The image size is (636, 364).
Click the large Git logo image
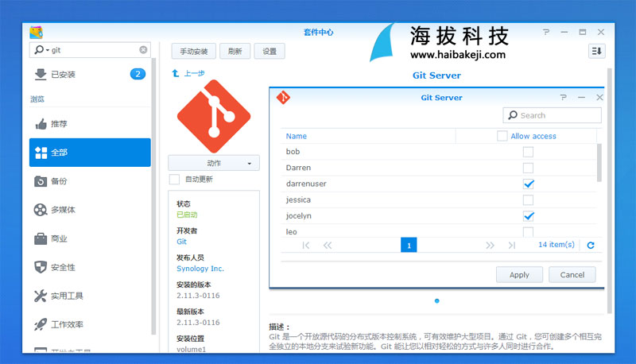[x=214, y=116]
